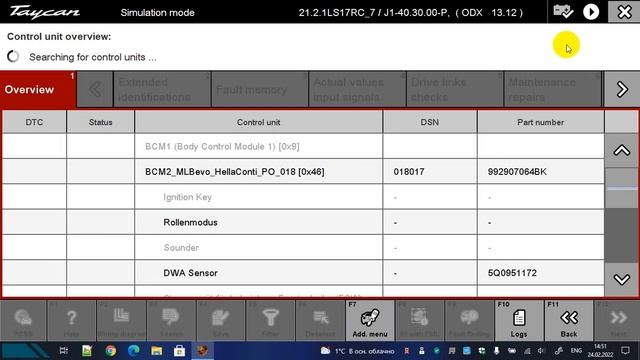Open the Maintenance repairs tab
640x360 pixels.
(553, 89)
